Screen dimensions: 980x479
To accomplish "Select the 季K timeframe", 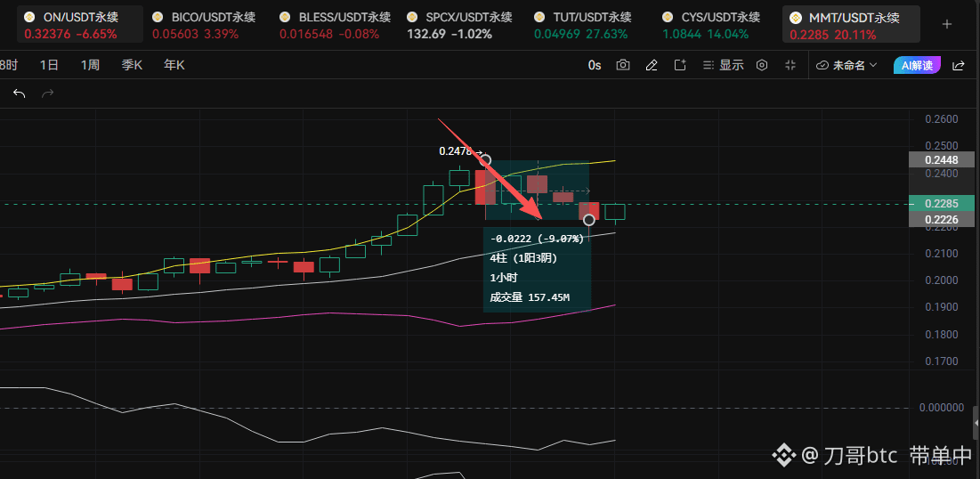I will [x=132, y=65].
